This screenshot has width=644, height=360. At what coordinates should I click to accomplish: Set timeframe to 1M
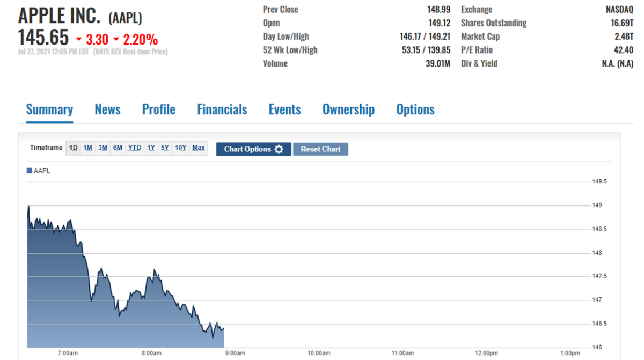click(88, 148)
